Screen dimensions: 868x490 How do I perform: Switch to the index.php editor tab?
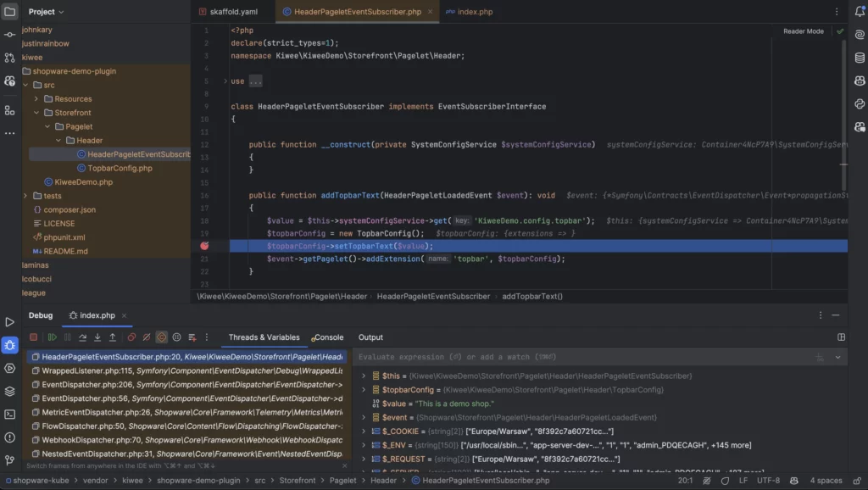click(x=470, y=12)
